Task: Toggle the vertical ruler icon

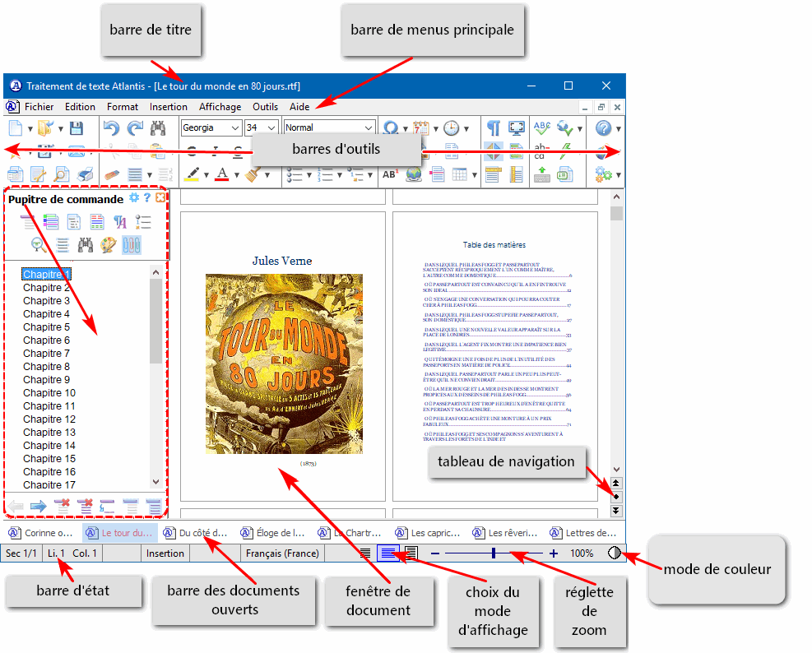Action: pos(517,174)
